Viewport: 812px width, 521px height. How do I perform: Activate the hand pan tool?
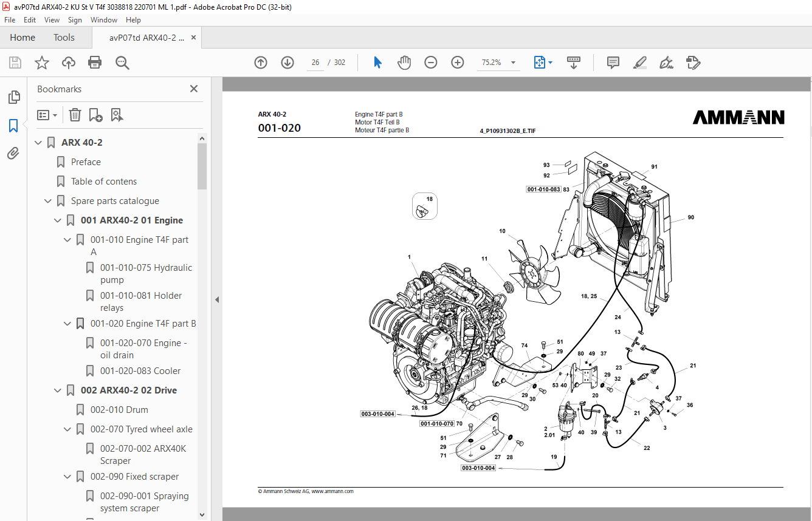click(x=404, y=63)
